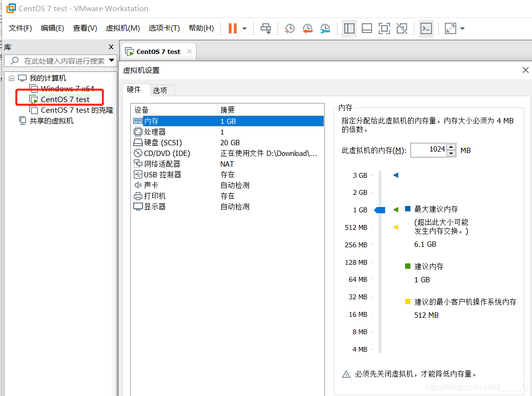532x396 pixels.
Task: Toggle the virtual machine console view
Action: point(426,29)
